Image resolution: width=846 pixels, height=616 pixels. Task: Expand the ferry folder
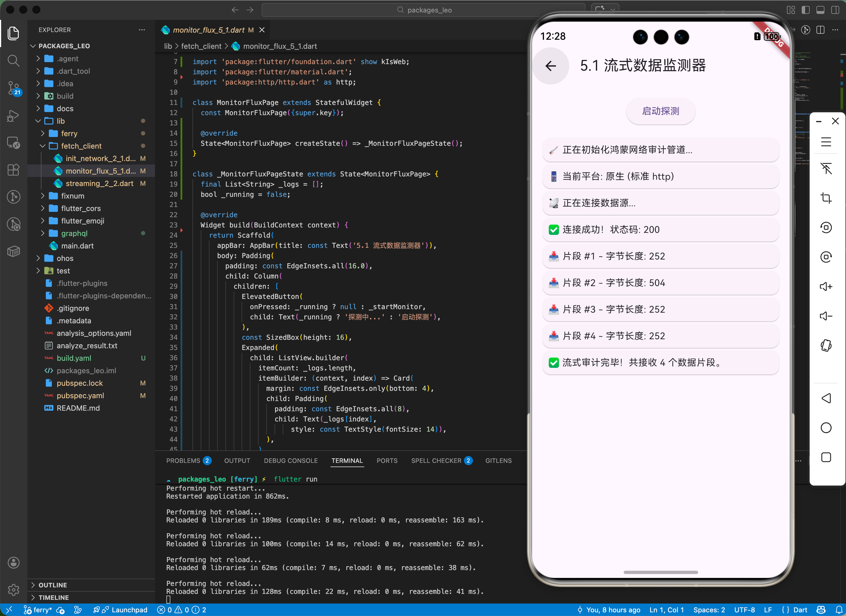pyautogui.click(x=69, y=134)
